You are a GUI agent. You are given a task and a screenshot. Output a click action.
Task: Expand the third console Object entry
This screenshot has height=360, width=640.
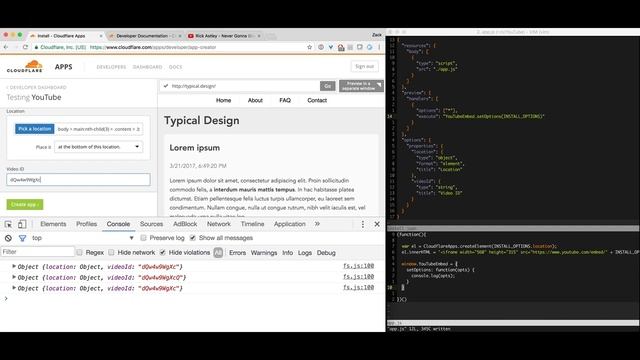pyautogui.click(x=14, y=288)
